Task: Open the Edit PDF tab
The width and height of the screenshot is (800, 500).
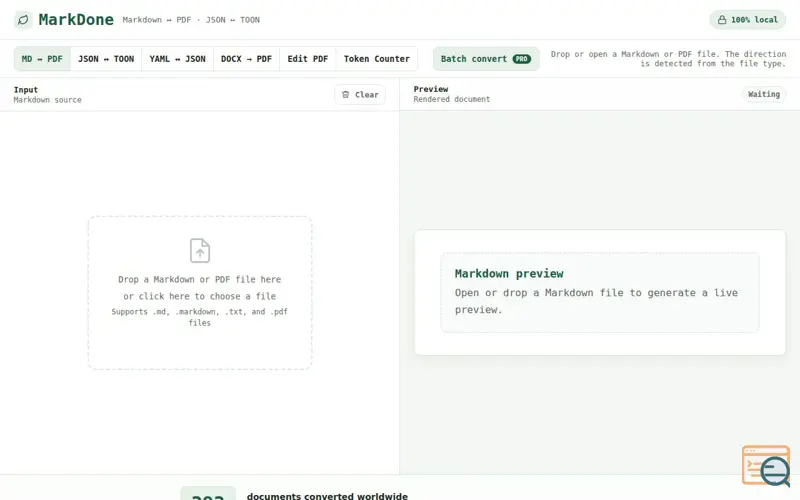Action: pyautogui.click(x=308, y=59)
